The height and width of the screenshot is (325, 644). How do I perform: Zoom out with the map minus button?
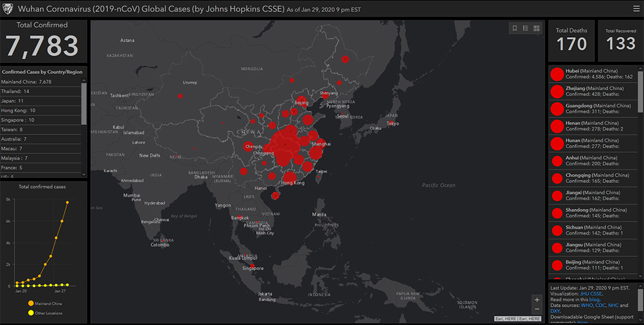point(537,309)
